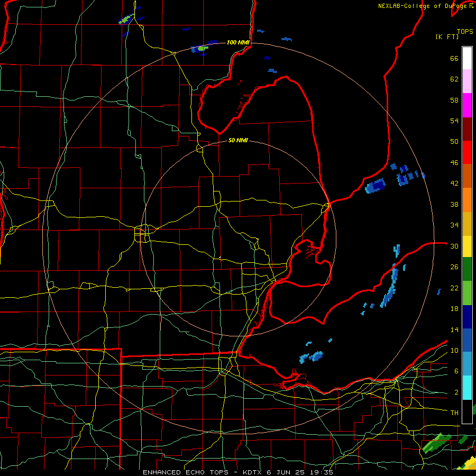
Task: Click the light pink 62 kft legend swatch
Action: tap(467, 81)
